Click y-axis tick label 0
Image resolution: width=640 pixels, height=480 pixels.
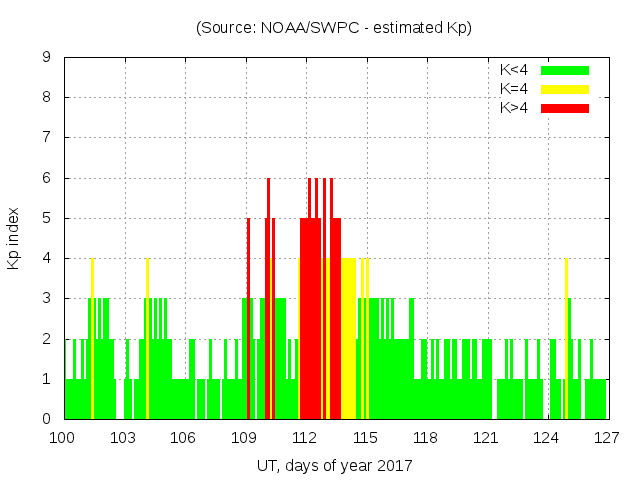coord(47,419)
